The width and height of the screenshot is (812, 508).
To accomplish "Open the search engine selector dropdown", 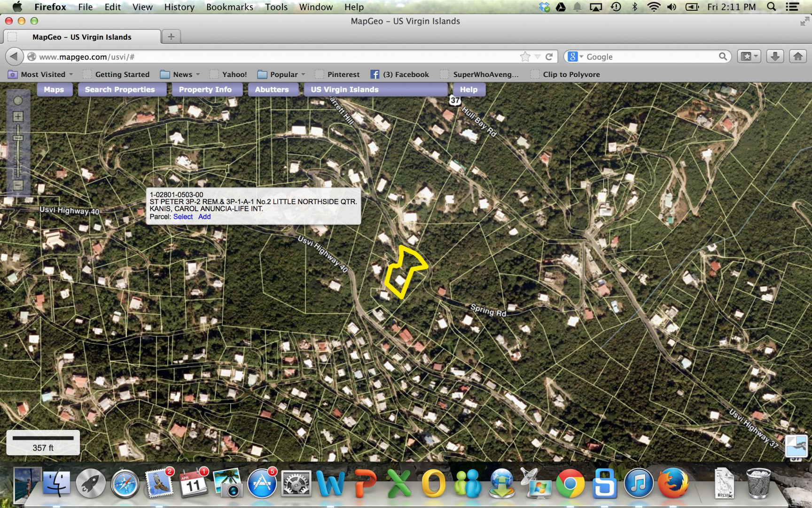I will 575,57.
